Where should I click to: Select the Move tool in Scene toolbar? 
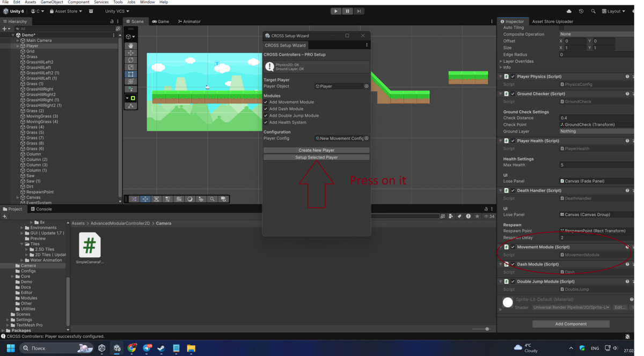(131, 53)
